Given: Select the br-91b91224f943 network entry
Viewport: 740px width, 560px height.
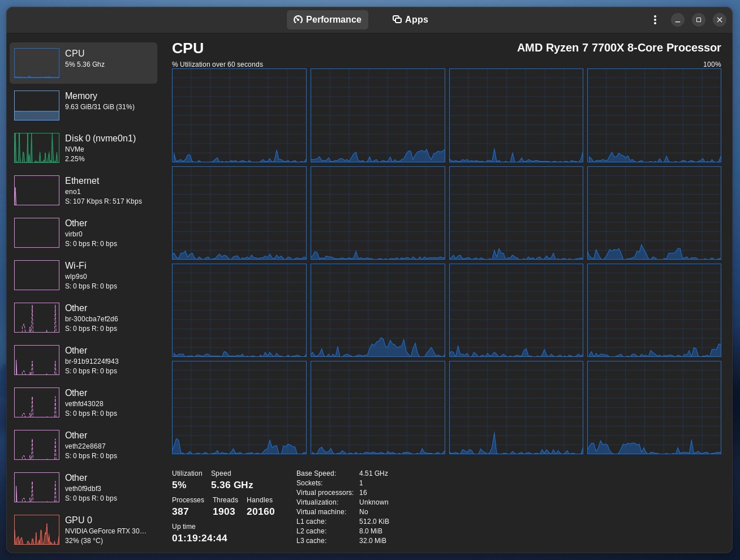Looking at the screenshot, I should [x=83, y=360].
